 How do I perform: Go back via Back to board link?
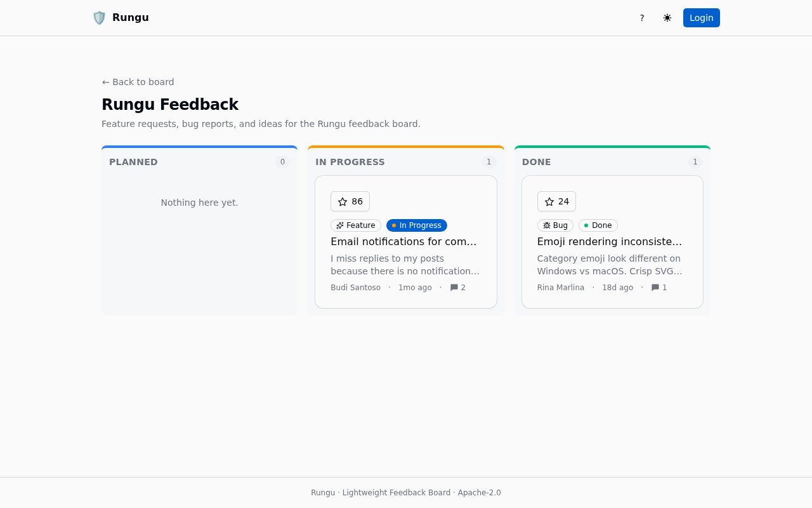(138, 82)
